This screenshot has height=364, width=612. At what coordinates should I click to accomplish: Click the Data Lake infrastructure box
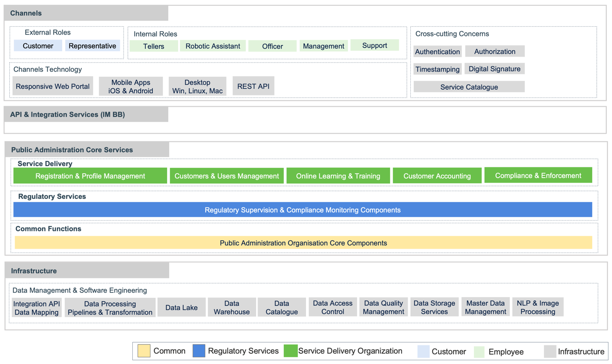click(x=181, y=307)
